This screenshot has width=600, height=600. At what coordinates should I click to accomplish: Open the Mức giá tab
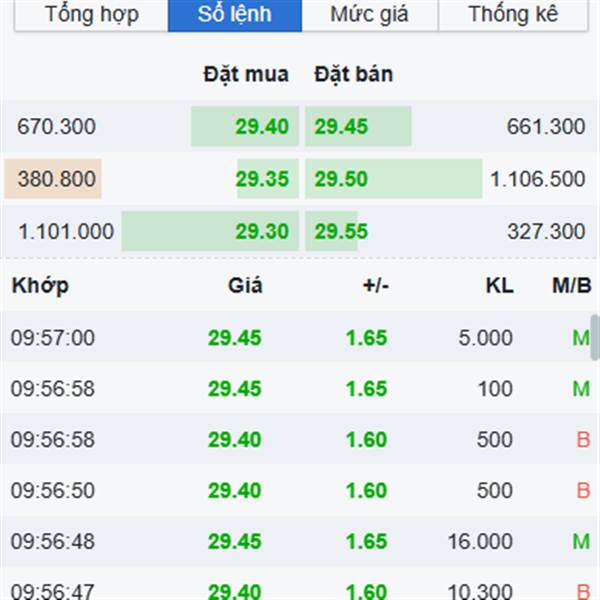pyautogui.click(x=370, y=15)
